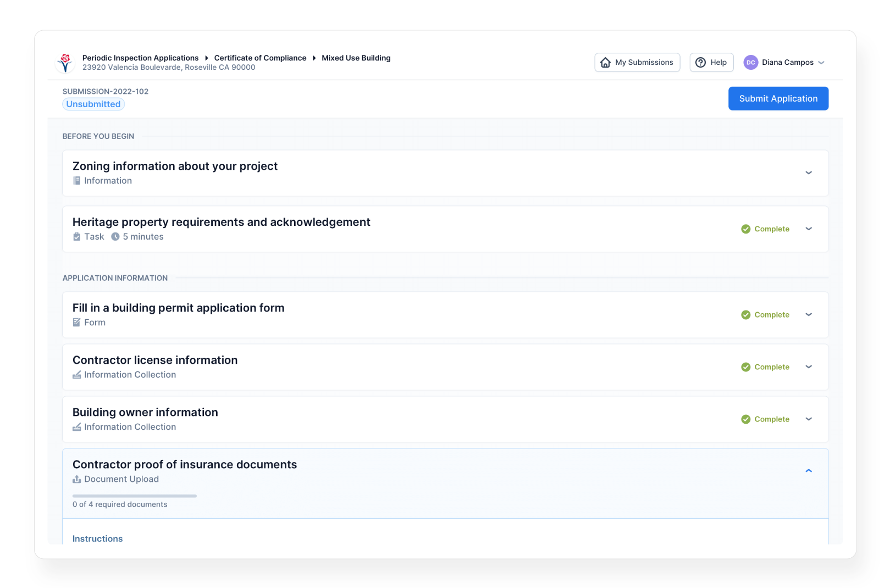Click the DC user avatar
Screen dimensions: 890x588
(750, 63)
